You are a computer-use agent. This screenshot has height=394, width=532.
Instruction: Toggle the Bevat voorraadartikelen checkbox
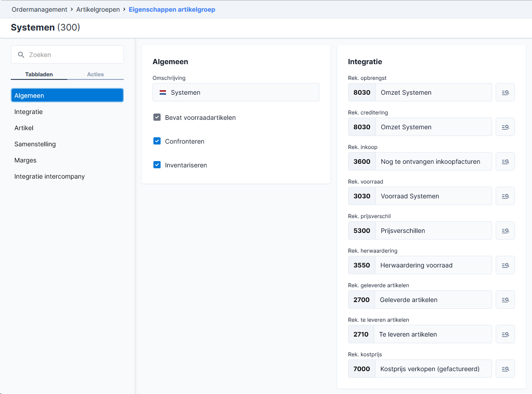(157, 118)
